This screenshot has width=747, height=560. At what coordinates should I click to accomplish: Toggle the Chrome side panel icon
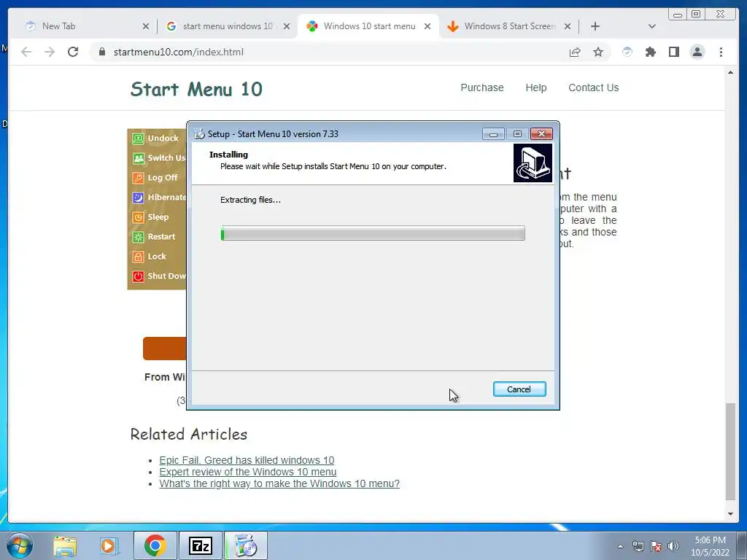click(673, 52)
